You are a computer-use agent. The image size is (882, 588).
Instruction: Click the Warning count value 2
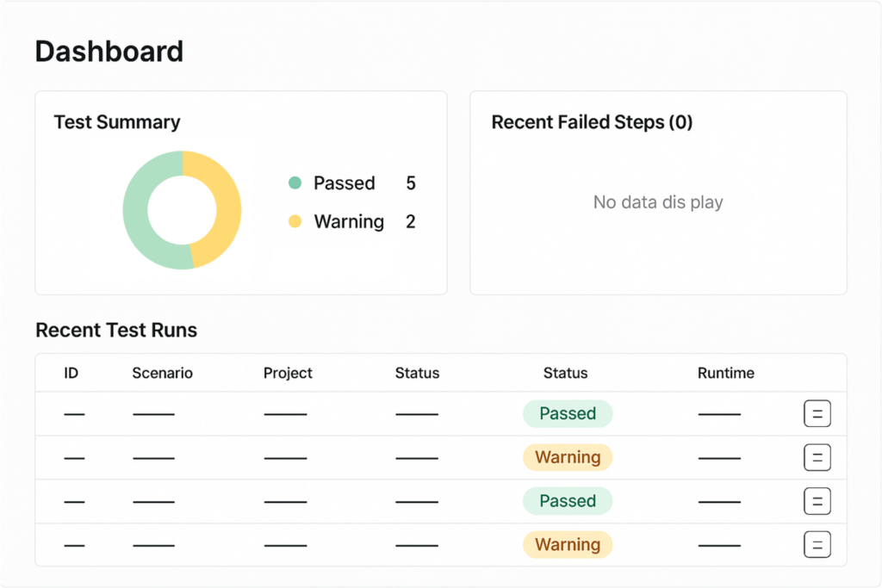tap(411, 221)
